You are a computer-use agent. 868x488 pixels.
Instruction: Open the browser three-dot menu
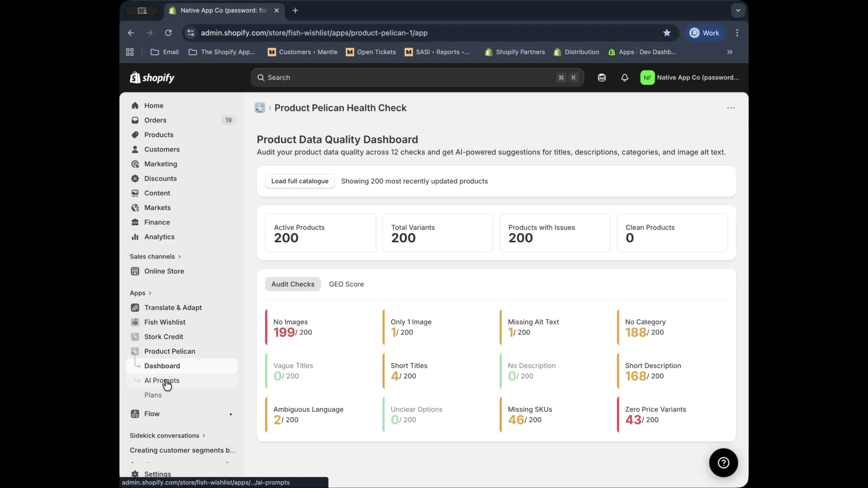pyautogui.click(x=736, y=33)
